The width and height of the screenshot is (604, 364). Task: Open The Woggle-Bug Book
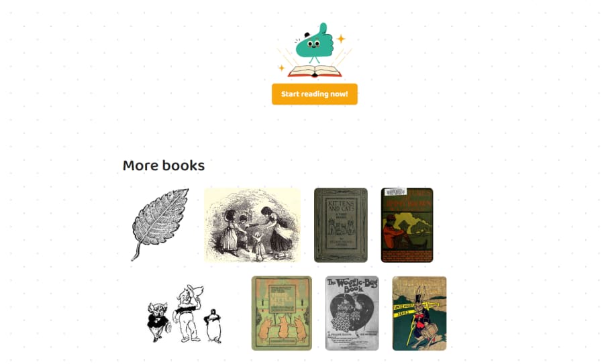[x=352, y=313]
